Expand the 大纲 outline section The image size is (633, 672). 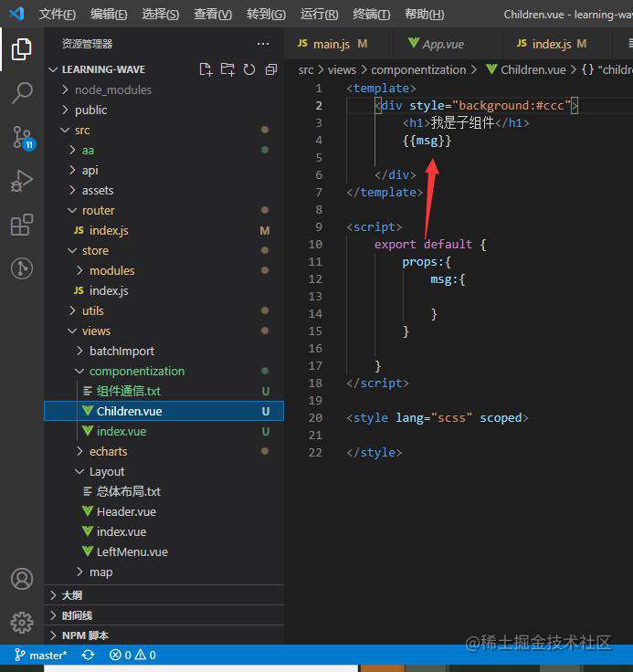click(164, 595)
